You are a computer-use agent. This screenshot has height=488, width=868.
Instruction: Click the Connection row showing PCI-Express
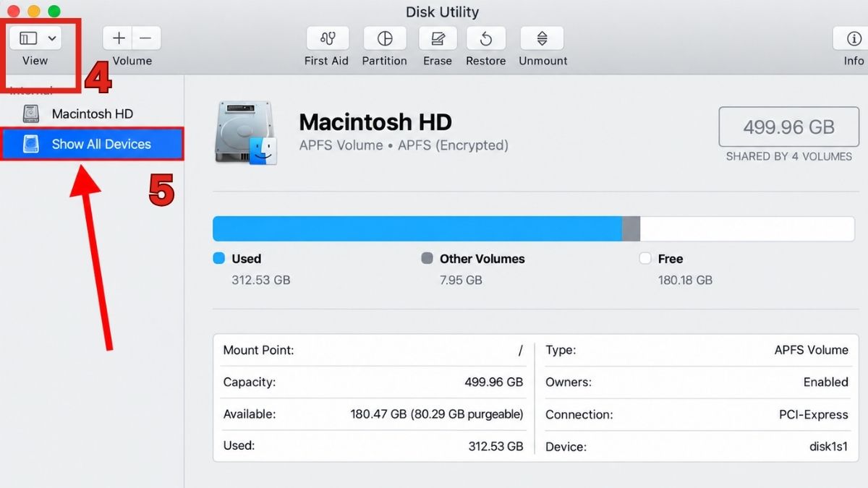click(x=697, y=414)
